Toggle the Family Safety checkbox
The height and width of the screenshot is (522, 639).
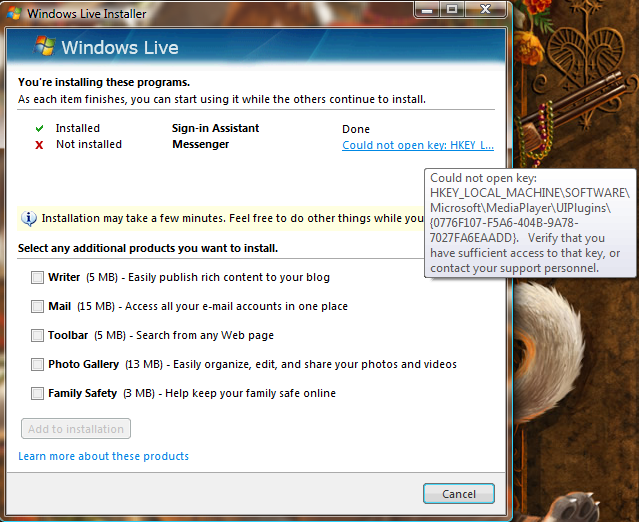pos(37,394)
